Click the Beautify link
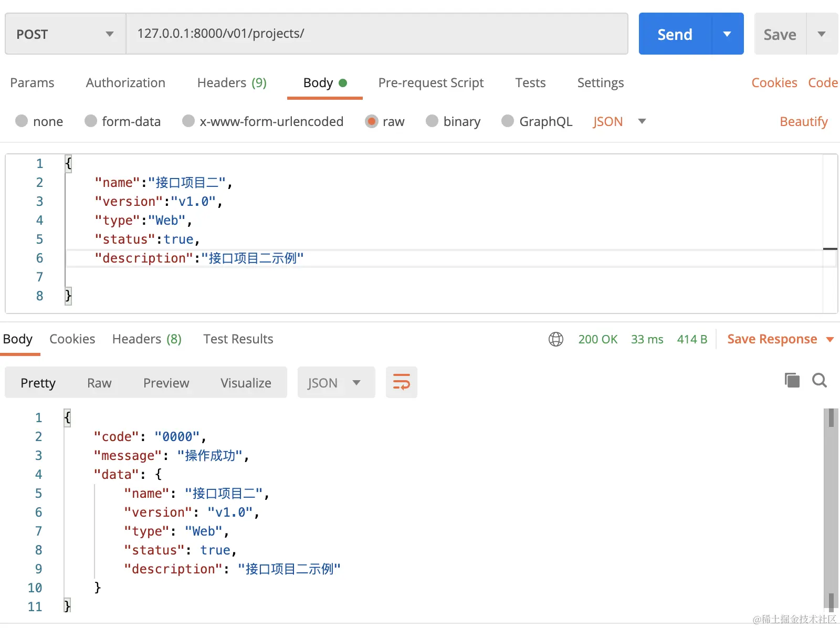This screenshot has height=628, width=840. [x=803, y=121]
